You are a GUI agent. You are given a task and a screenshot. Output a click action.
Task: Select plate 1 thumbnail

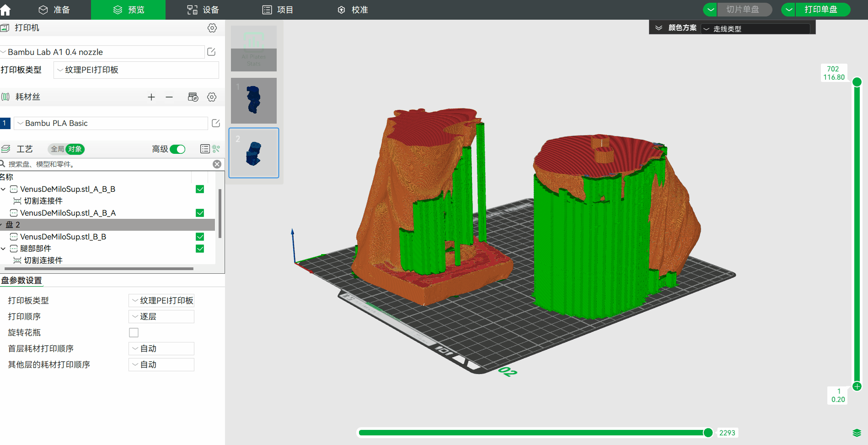click(x=254, y=101)
